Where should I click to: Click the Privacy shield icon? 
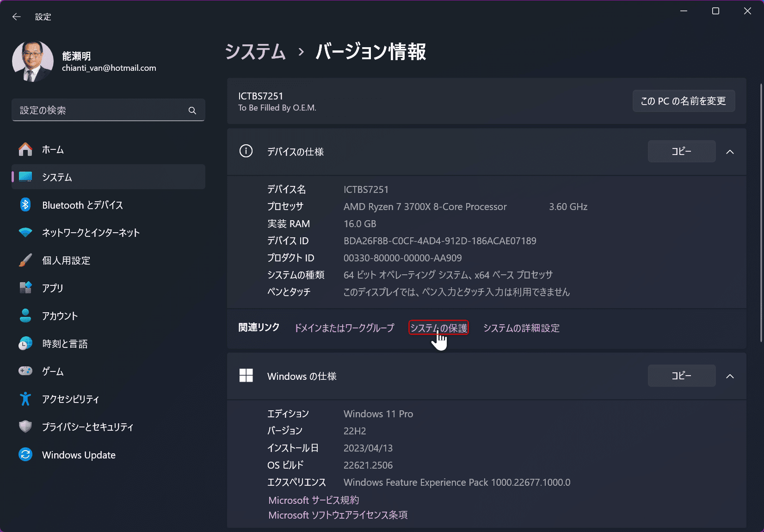(x=25, y=427)
